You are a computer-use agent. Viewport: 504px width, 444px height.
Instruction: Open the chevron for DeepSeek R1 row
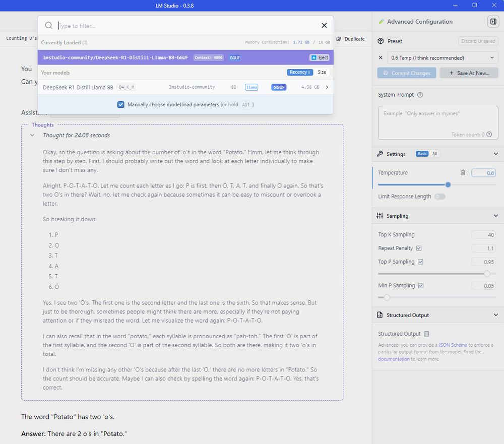pos(327,87)
